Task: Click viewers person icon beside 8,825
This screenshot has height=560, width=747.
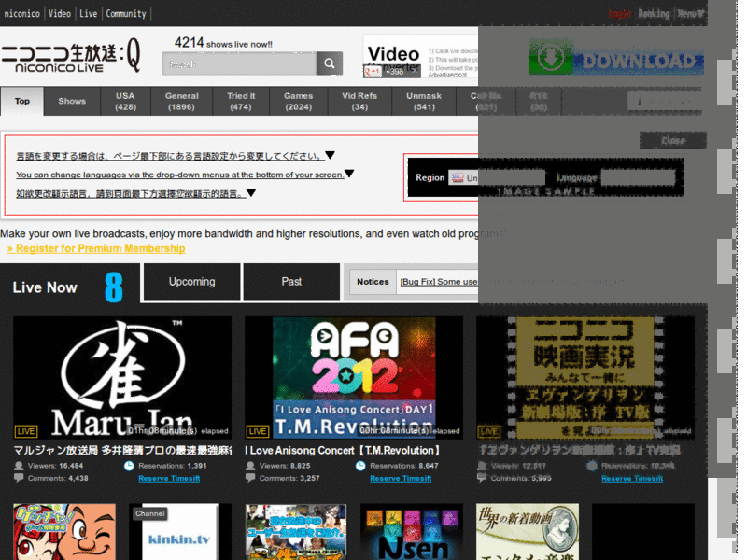Action: 250,466
